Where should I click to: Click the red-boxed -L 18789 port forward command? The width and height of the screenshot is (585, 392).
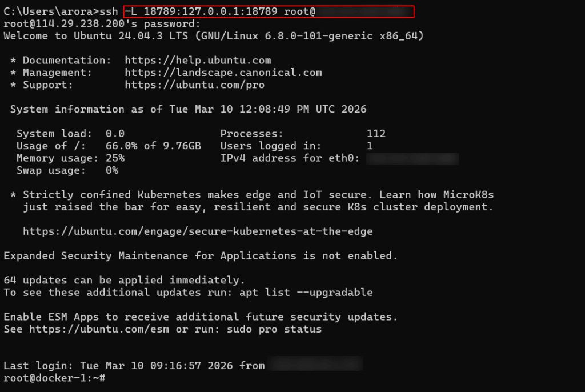point(269,11)
